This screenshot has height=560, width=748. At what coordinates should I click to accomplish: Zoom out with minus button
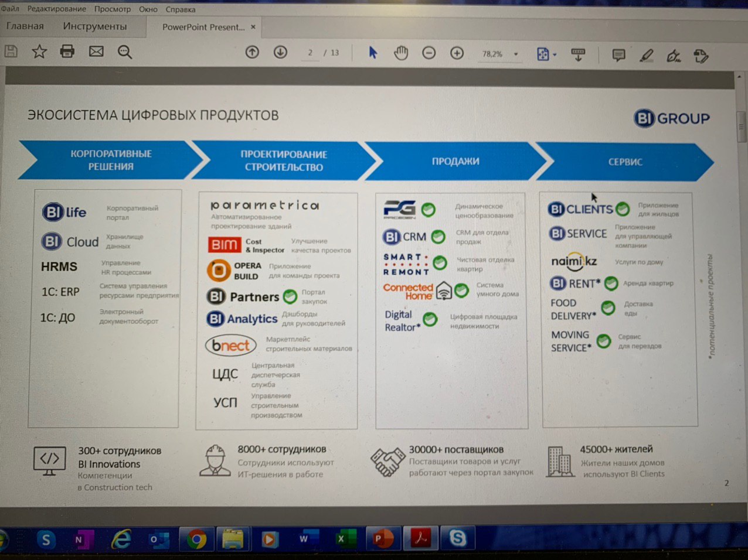pyautogui.click(x=429, y=53)
